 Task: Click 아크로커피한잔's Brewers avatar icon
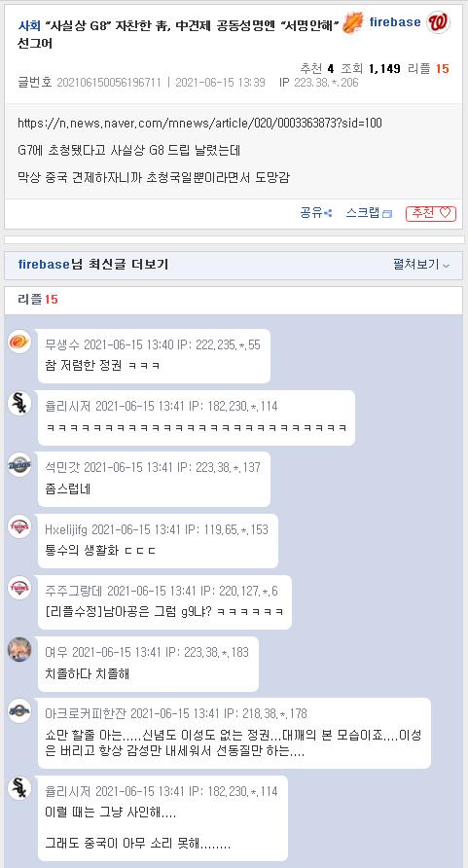click(19, 710)
